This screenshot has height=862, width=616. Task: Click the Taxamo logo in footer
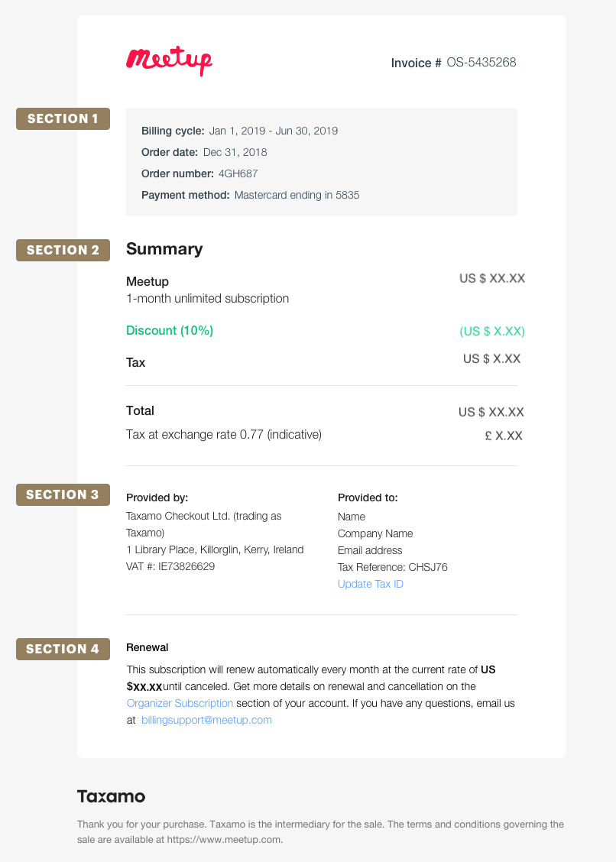(111, 796)
